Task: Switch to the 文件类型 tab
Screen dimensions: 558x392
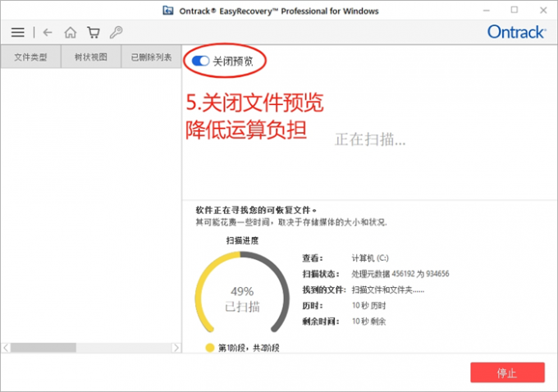Action: click(x=30, y=57)
